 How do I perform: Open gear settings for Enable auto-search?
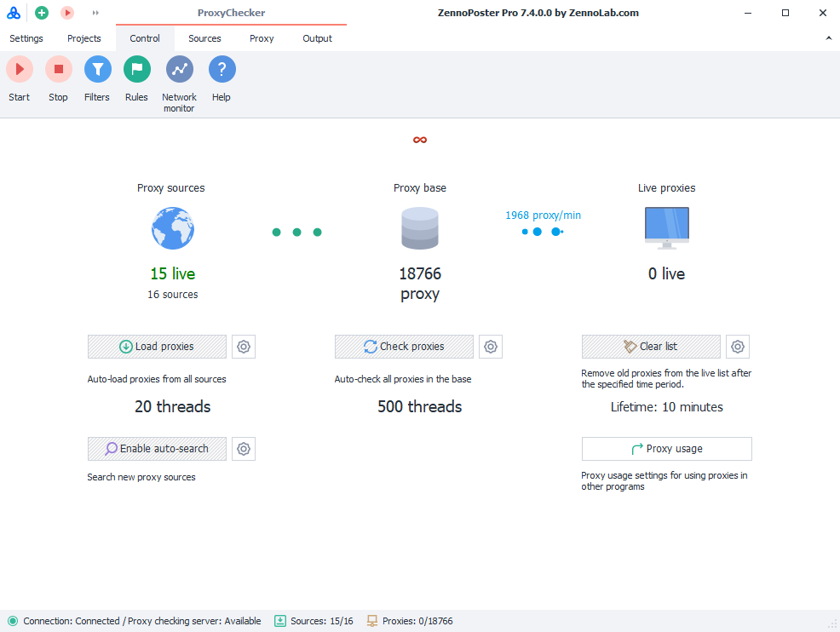click(x=244, y=449)
